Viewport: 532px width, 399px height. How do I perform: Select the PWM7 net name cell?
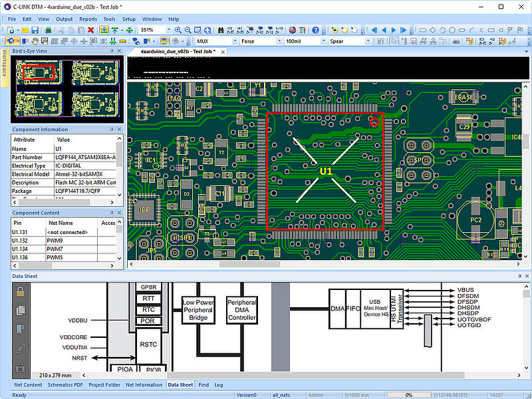(x=71, y=249)
